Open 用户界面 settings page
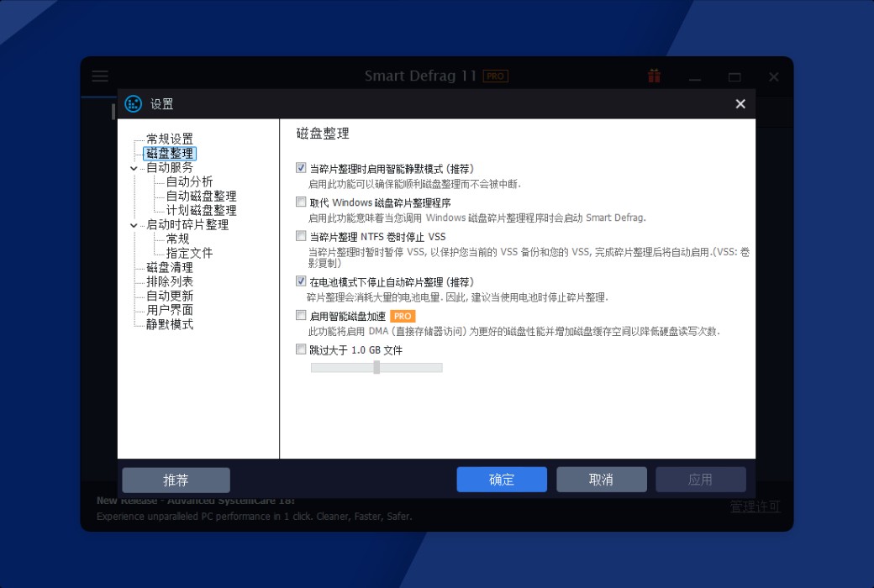The width and height of the screenshot is (874, 588). [170, 310]
